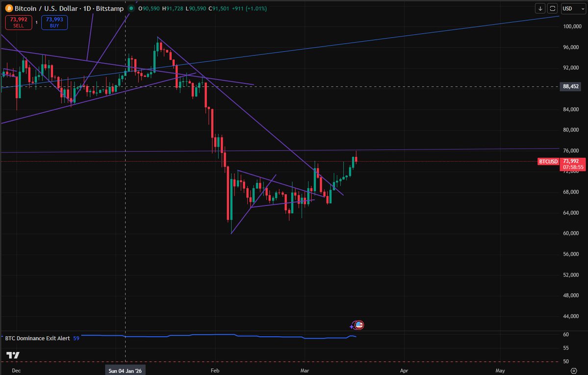
Task: Click the May label on the time axis
Action: (x=500, y=371)
